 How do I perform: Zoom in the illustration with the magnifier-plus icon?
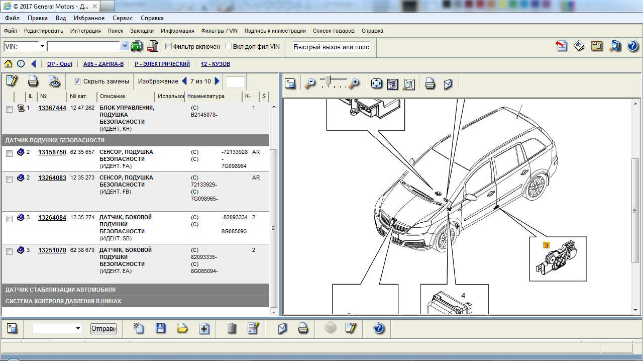[354, 84]
